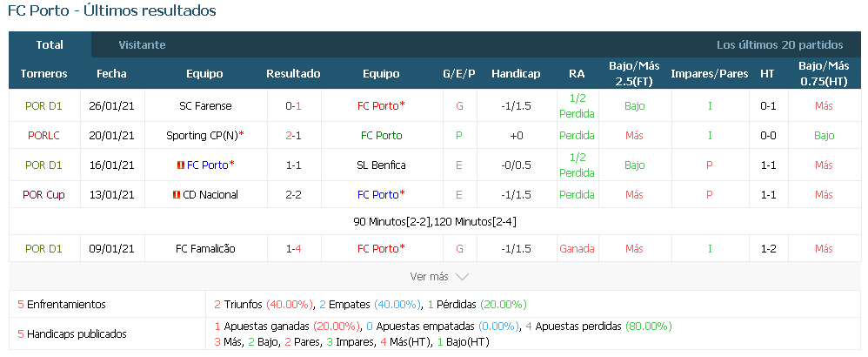Open FC Porto link in 26/01/21 row
Image resolution: width=868 pixels, height=357 pixels.
point(378,106)
